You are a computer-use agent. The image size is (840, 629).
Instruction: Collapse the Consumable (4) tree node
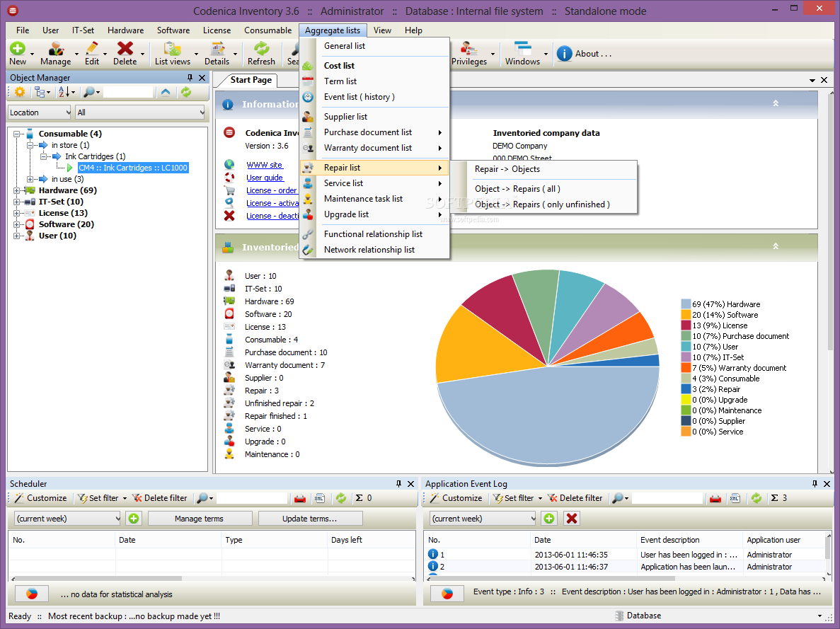pyautogui.click(x=16, y=134)
